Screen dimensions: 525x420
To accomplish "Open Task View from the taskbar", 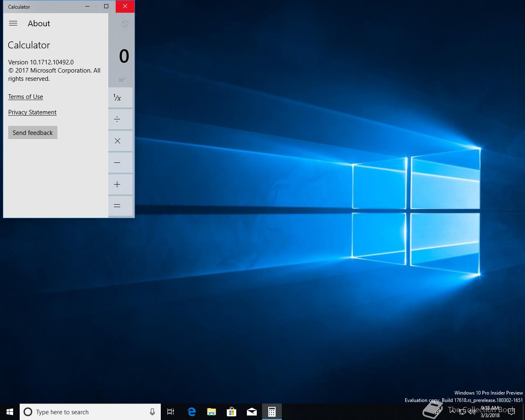I will (171, 412).
